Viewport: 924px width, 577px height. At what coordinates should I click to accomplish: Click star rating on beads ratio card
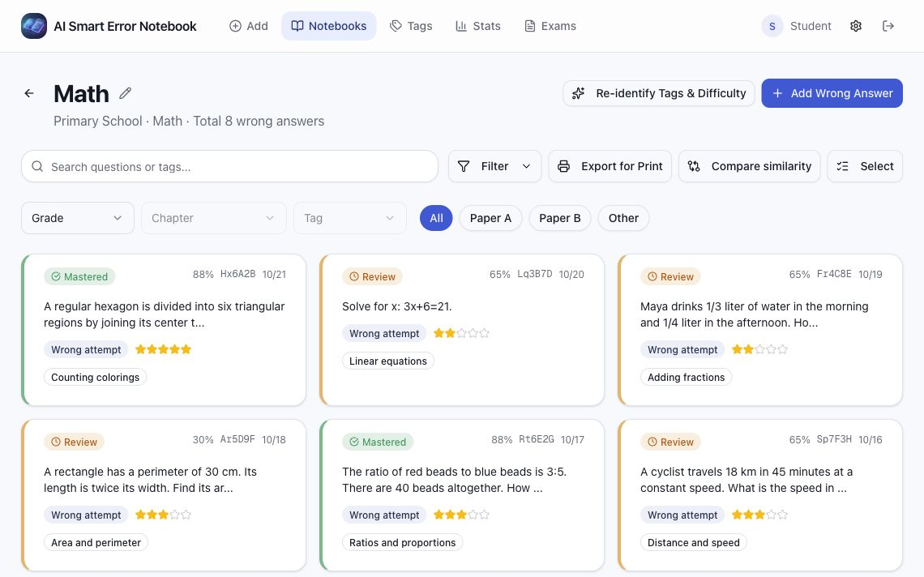pyautogui.click(x=461, y=515)
